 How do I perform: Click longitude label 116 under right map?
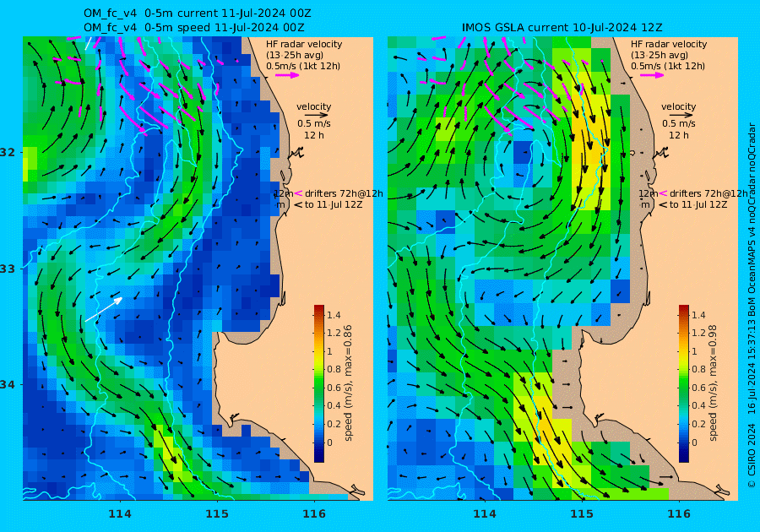coord(679,513)
